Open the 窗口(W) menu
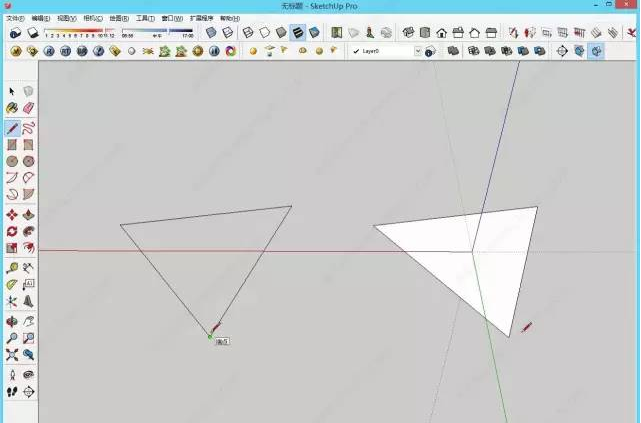 [172, 18]
